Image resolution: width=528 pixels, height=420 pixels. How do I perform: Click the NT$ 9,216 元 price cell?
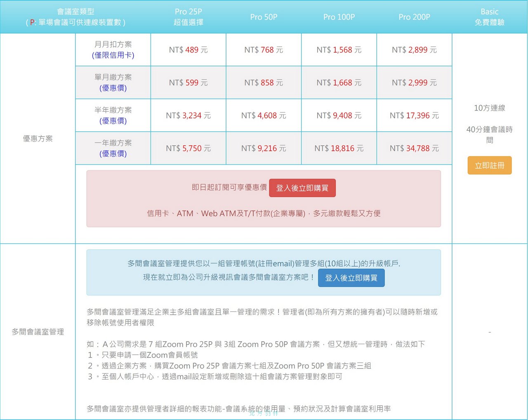264,148
